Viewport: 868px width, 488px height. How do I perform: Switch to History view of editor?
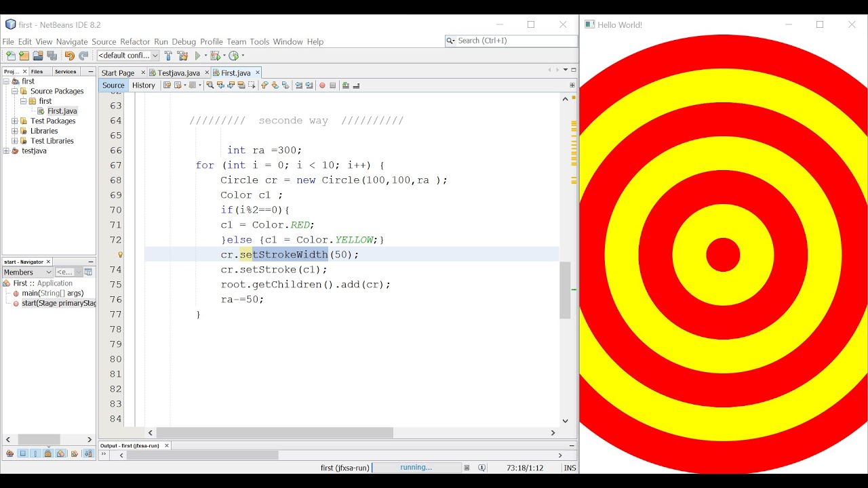tap(143, 85)
